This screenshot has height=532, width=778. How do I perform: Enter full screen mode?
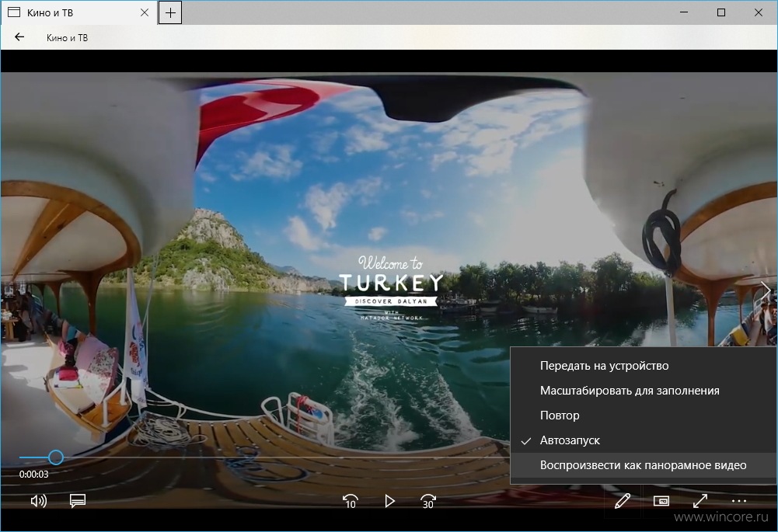click(x=700, y=501)
